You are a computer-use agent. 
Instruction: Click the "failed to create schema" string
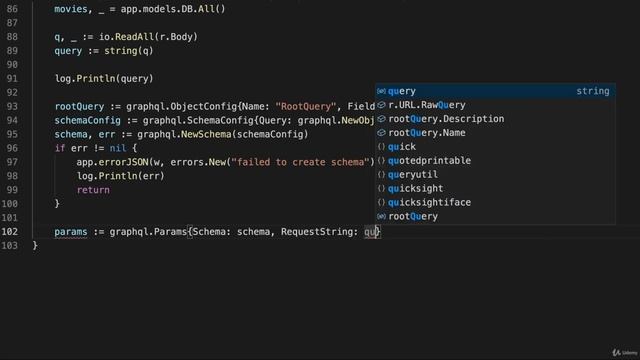(300, 162)
